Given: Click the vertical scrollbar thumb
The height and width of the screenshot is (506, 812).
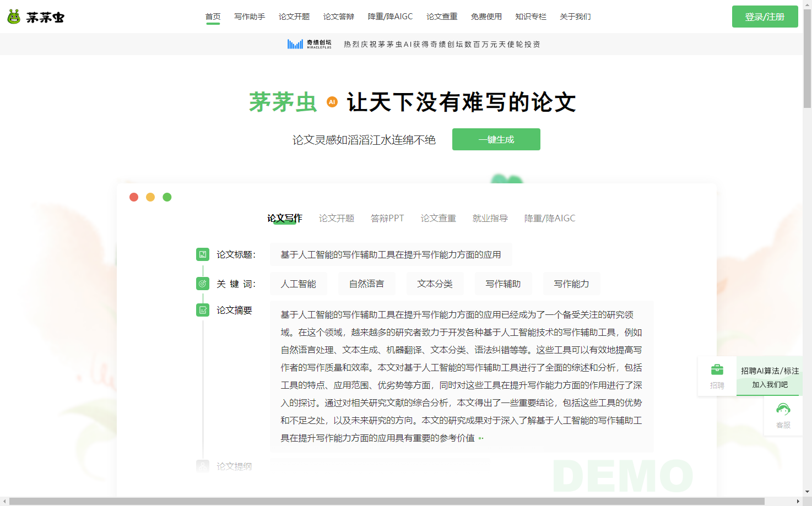Looking at the screenshot, I should 807,58.
